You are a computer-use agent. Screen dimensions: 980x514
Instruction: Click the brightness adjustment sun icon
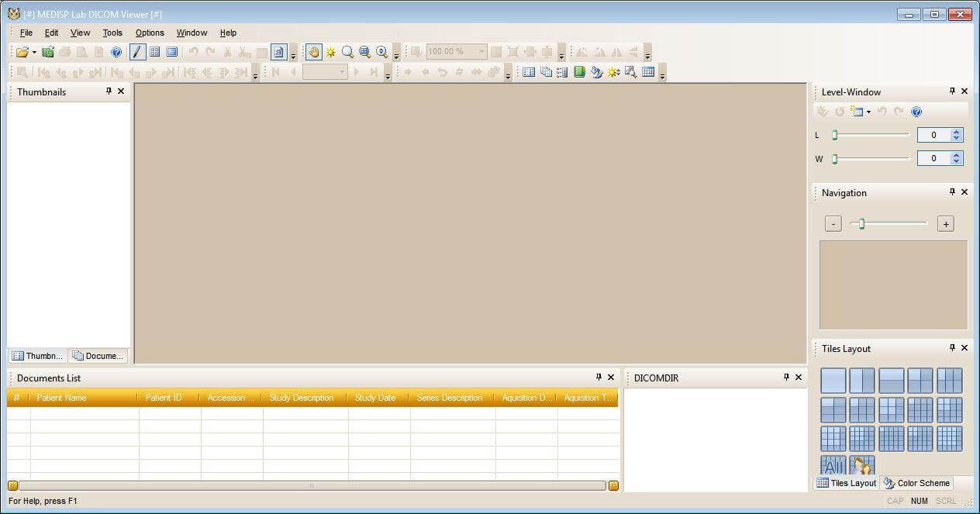[x=331, y=52]
